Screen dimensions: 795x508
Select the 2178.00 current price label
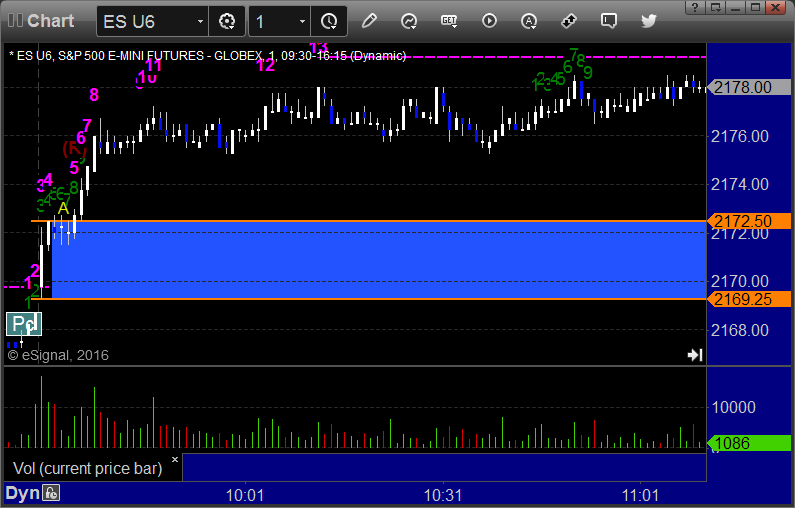pyautogui.click(x=748, y=87)
